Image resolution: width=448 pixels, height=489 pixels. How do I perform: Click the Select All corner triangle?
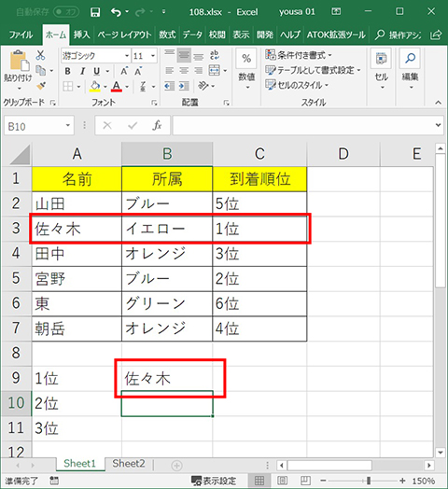coord(21,155)
